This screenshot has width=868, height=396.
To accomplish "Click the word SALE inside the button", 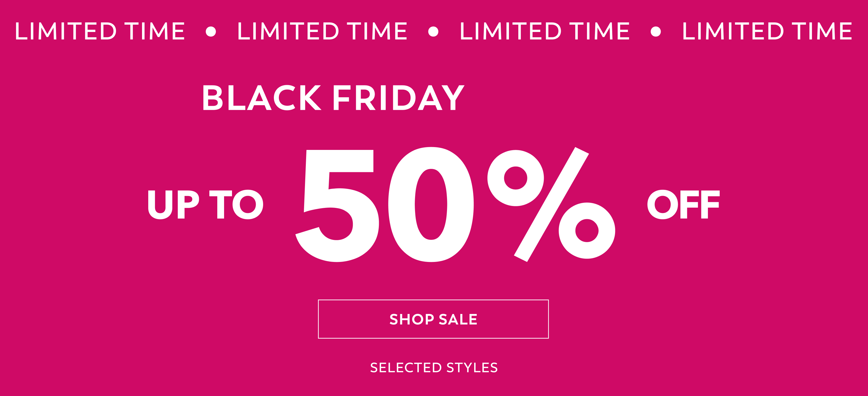I will [x=458, y=319].
